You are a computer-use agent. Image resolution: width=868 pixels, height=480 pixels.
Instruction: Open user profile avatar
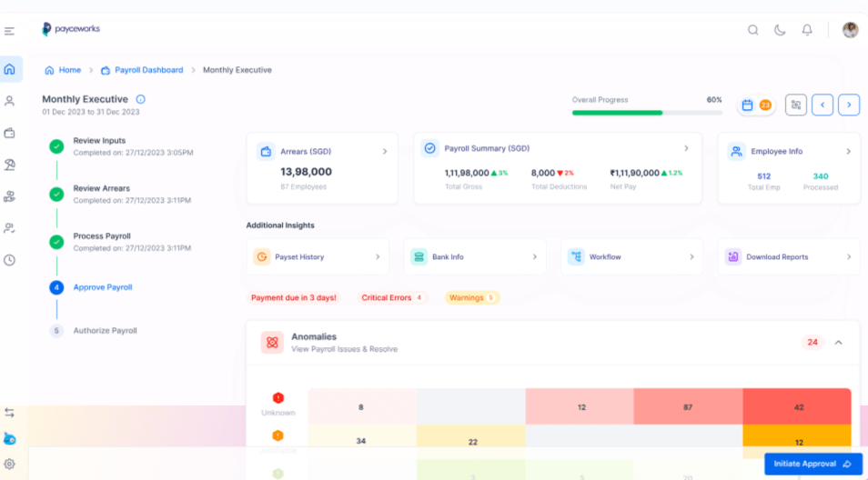click(x=851, y=30)
